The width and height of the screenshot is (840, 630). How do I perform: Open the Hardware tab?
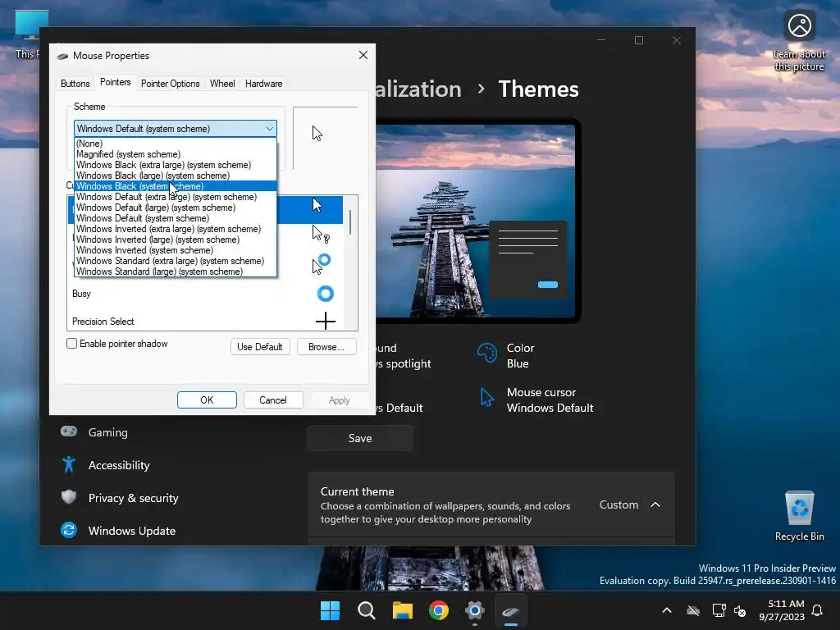tap(263, 84)
